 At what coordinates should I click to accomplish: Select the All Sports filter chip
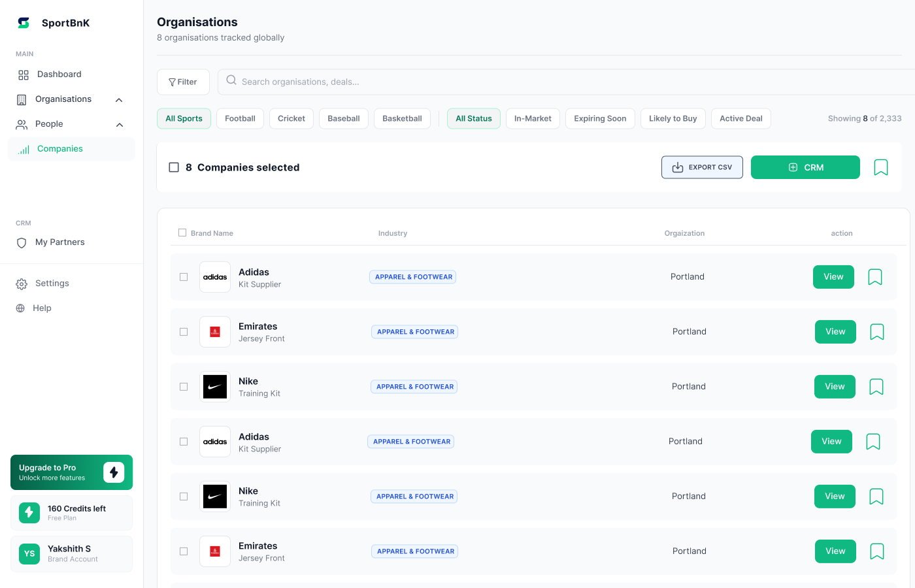pyautogui.click(x=184, y=118)
